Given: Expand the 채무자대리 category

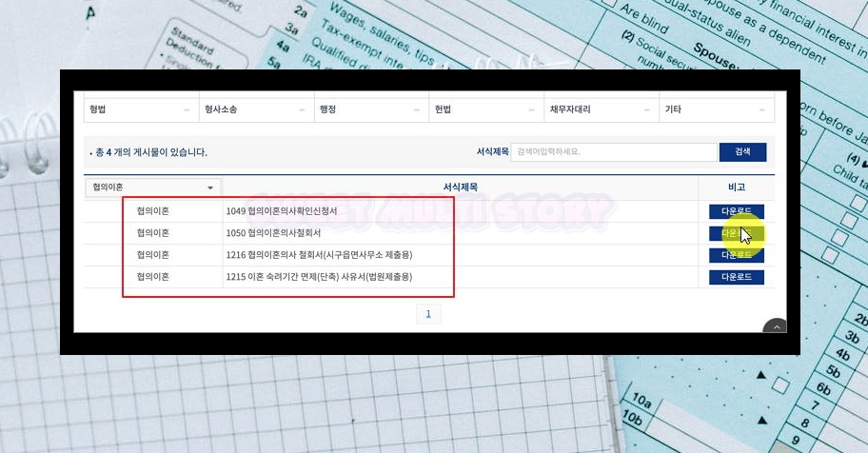Looking at the screenshot, I should coord(602,109).
